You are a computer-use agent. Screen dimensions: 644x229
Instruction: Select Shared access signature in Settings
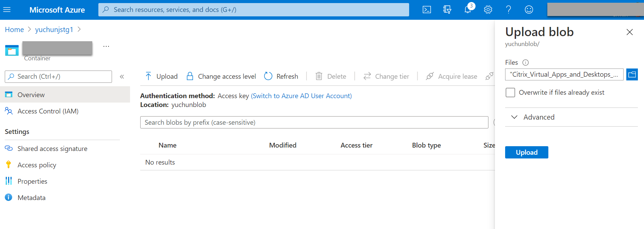(x=52, y=149)
